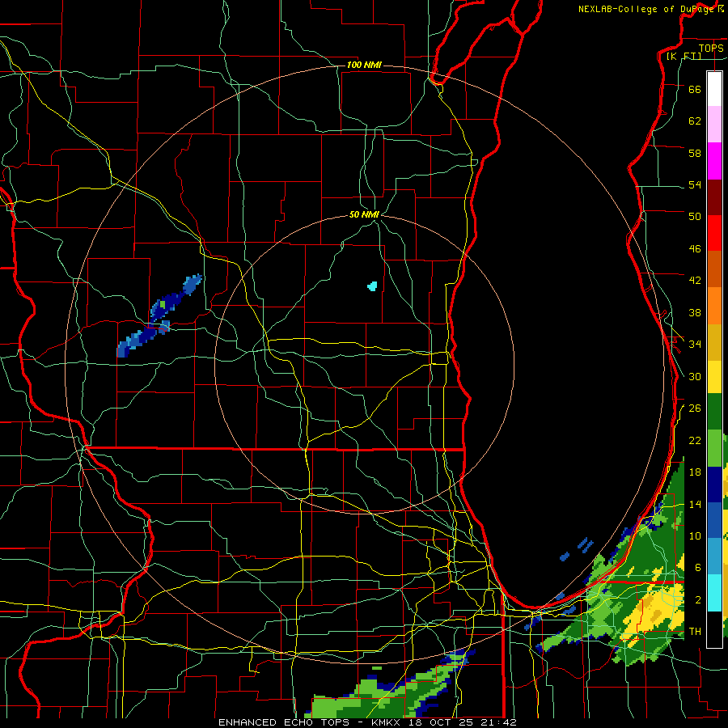Click the "50" legend value

click(695, 216)
